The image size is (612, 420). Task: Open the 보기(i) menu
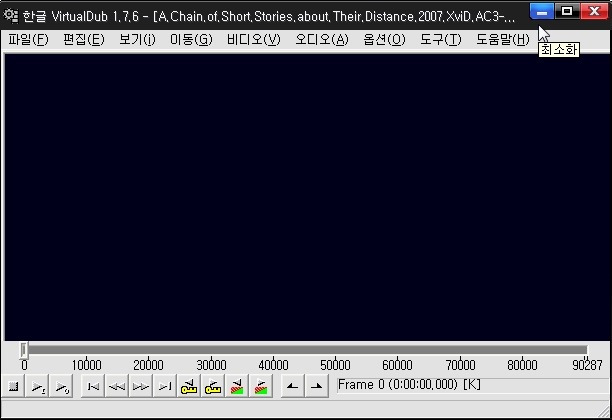coord(137,39)
